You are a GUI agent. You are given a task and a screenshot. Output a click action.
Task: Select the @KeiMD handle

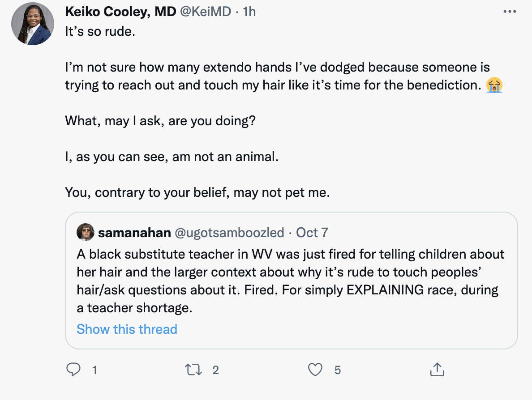pyautogui.click(x=206, y=12)
